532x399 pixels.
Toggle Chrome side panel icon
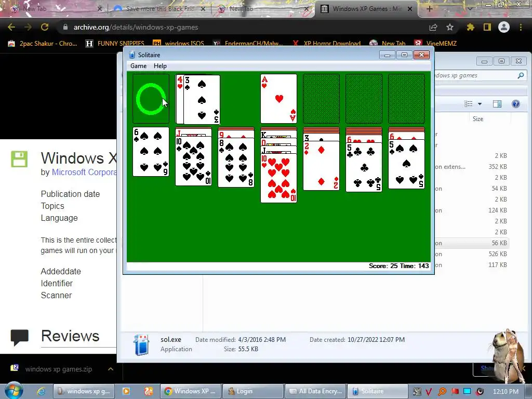487,27
